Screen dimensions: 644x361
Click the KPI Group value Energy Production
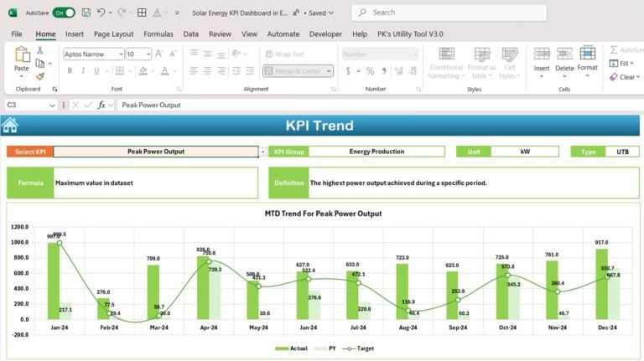click(x=377, y=152)
